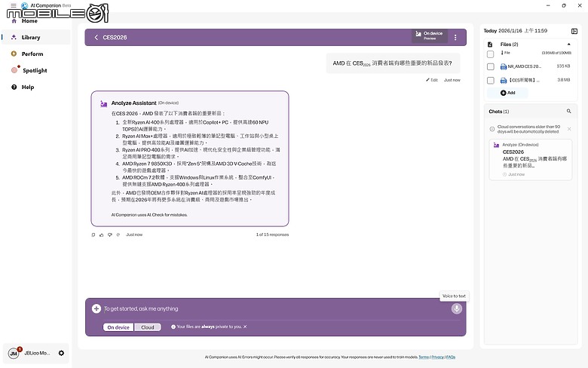Click the FAQs link
Screen dimensions: 588x368
click(450, 357)
